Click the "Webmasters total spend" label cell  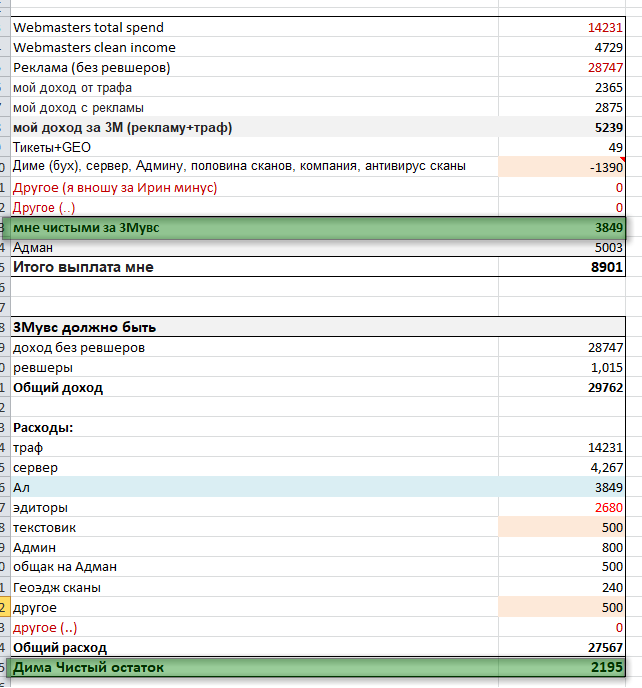click(x=88, y=28)
